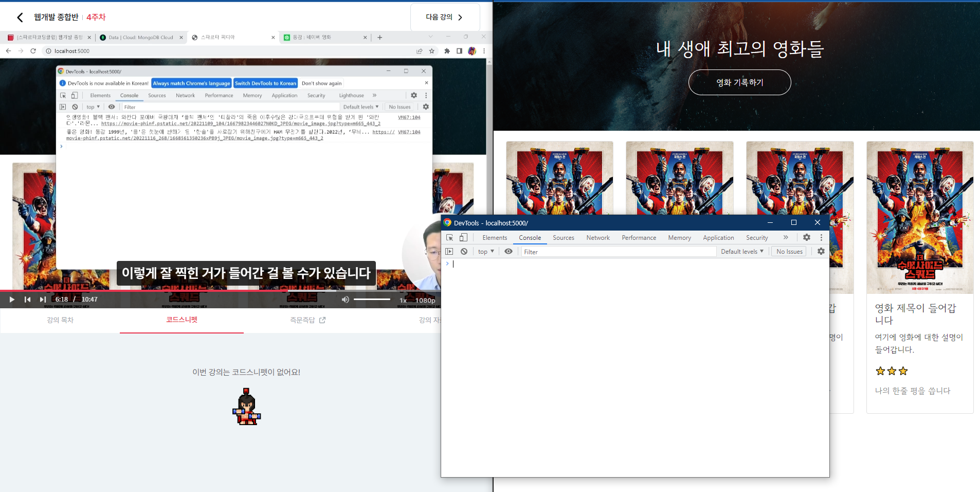Click No Issues button in front DevTools

[x=789, y=252]
